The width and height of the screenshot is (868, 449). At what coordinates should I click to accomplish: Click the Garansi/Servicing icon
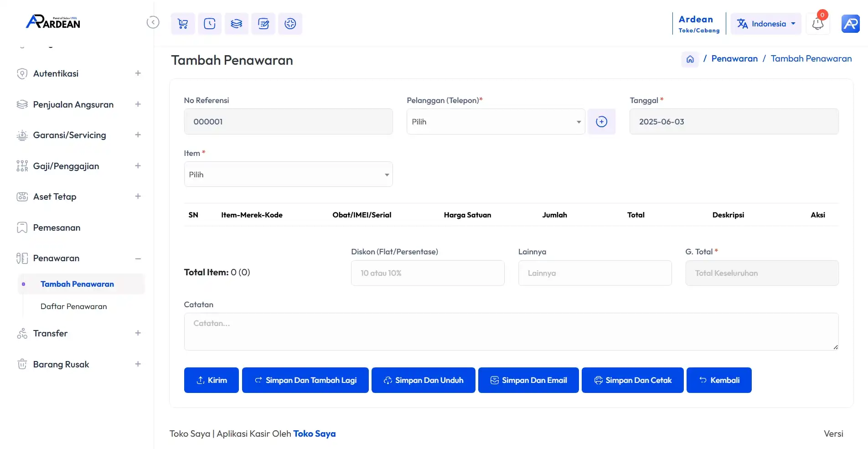[22, 135]
